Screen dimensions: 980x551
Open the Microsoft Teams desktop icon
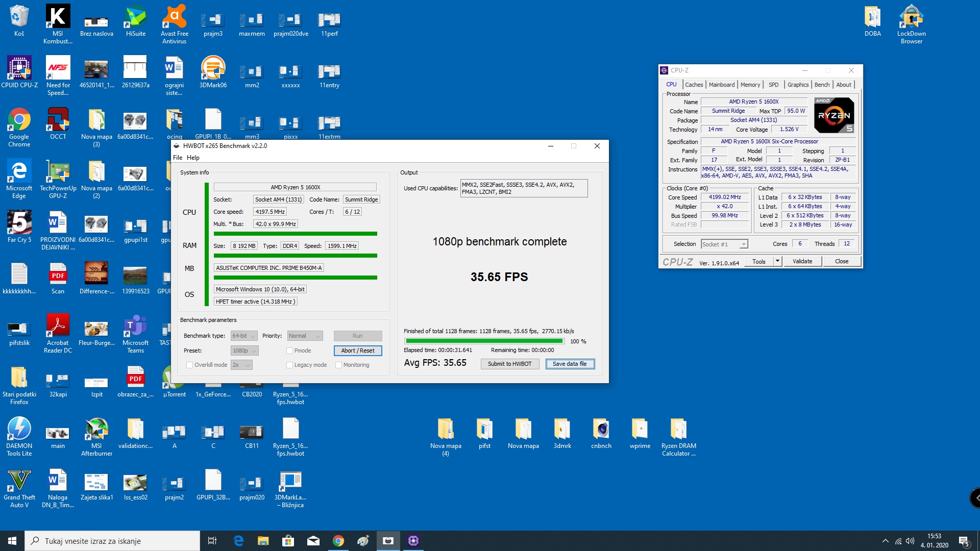[135, 334]
